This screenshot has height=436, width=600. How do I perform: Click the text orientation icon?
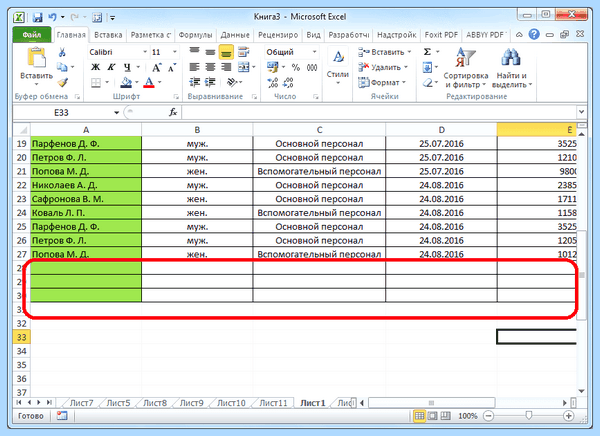232,82
